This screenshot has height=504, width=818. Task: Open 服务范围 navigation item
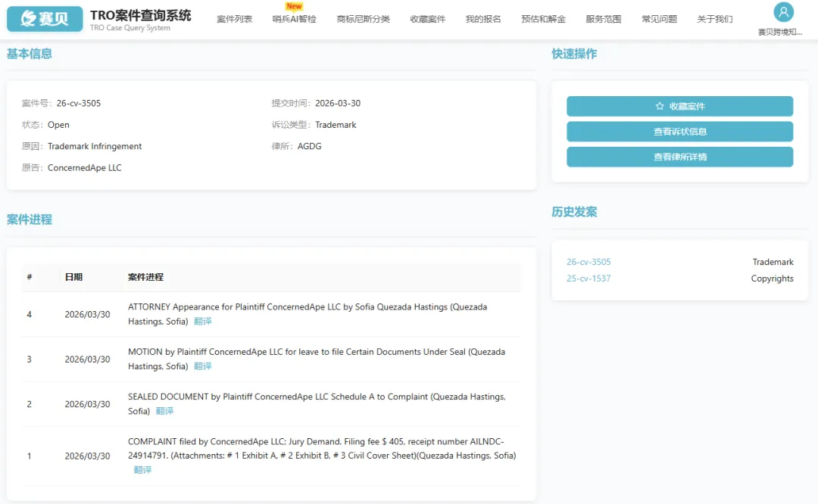tap(603, 19)
